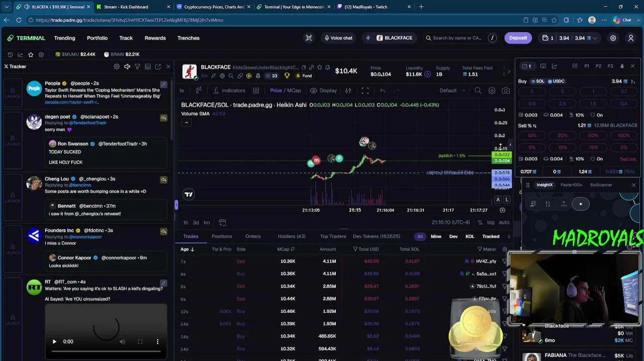Search symbols with the chart magnifier icon

point(478,91)
